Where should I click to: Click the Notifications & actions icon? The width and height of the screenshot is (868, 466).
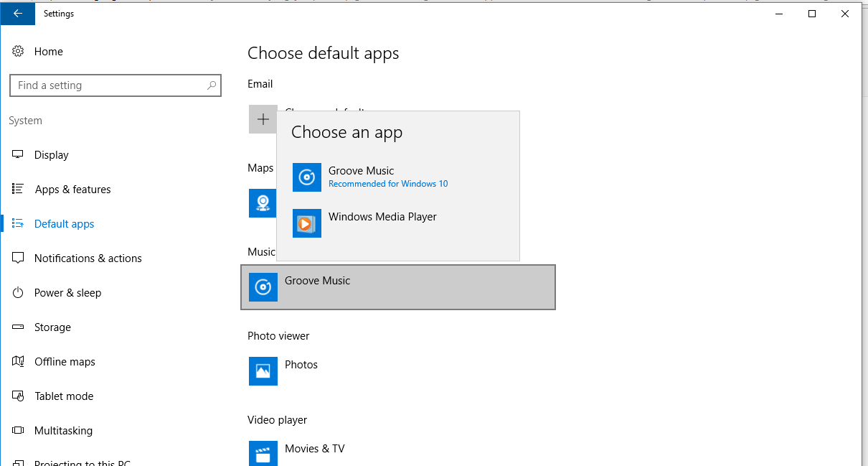pos(18,258)
